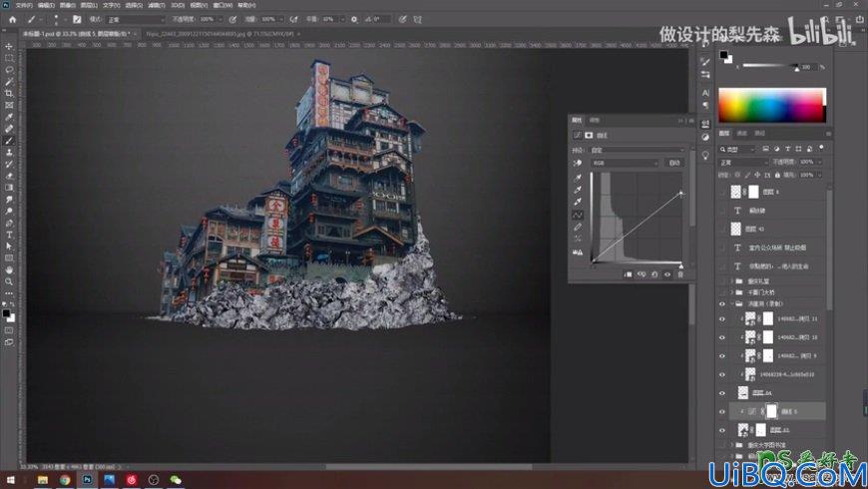
Task: Click the curves graph upper right point
Action: click(x=680, y=194)
